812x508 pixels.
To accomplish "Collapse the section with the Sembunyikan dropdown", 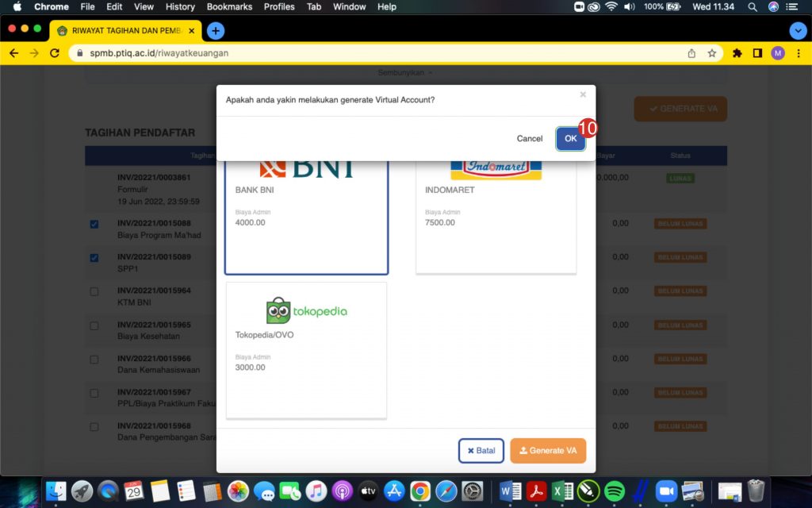I will [x=405, y=72].
